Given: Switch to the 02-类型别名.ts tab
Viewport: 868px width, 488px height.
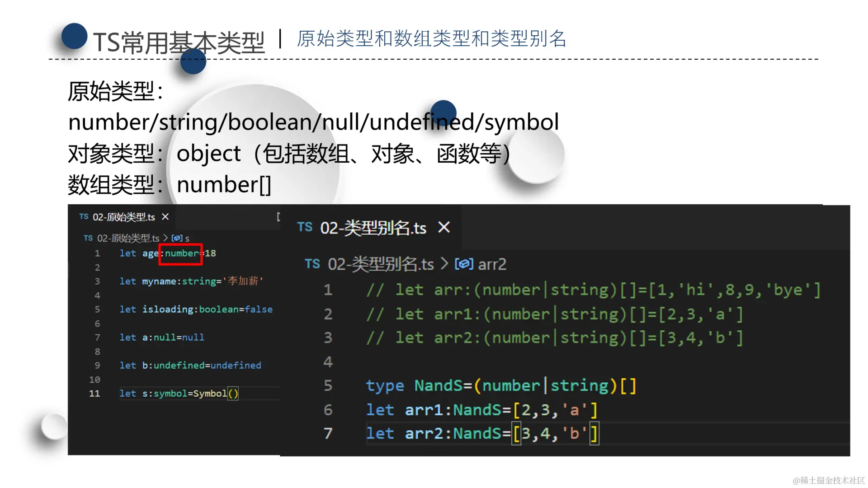Looking at the screenshot, I should pyautogui.click(x=373, y=228).
